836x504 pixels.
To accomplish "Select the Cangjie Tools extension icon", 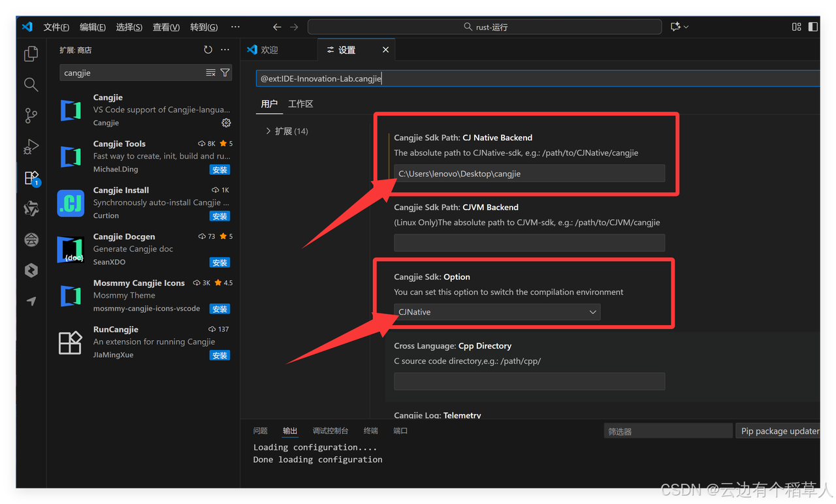I will point(71,157).
